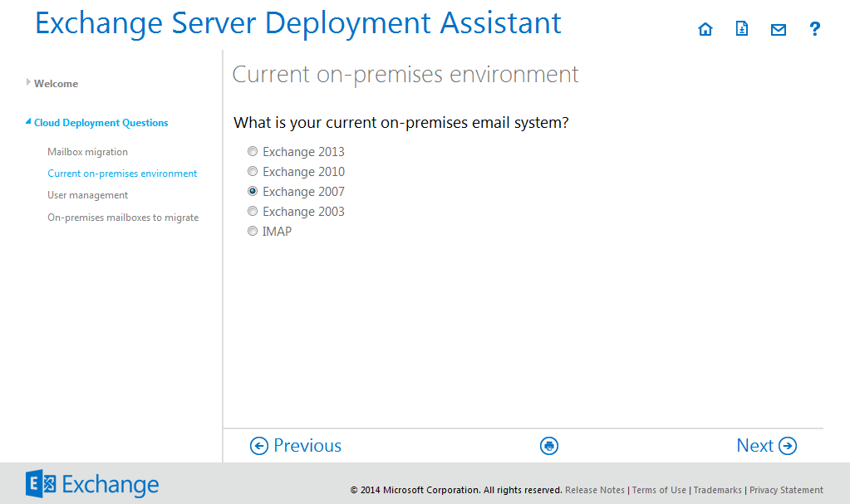This screenshot has height=504, width=850.
Task: Click the Current on-premises environment heading
Action: tap(405, 74)
